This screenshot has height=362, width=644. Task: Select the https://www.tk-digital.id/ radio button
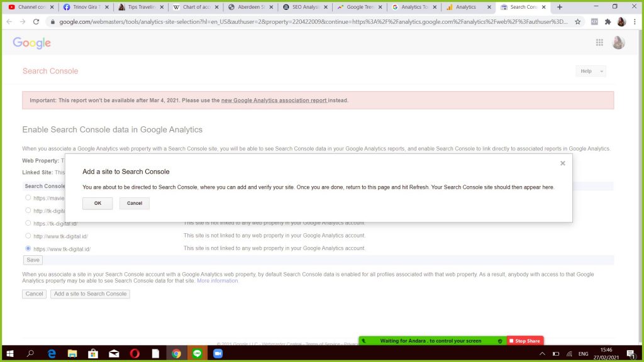point(28,249)
